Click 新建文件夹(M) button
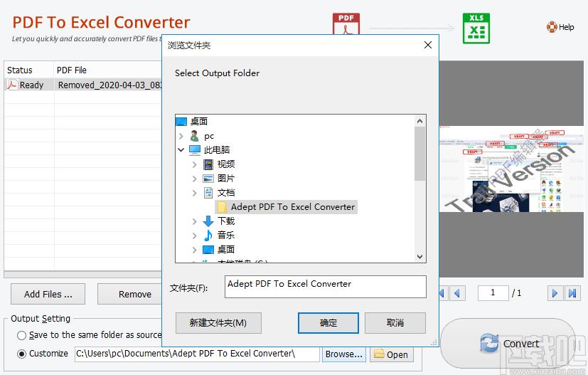 (x=218, y=323)
